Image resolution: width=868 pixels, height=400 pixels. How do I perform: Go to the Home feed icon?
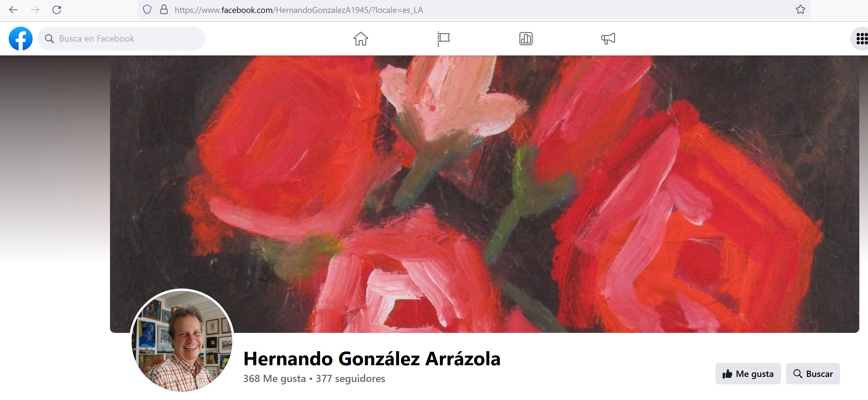click(361, 39)
